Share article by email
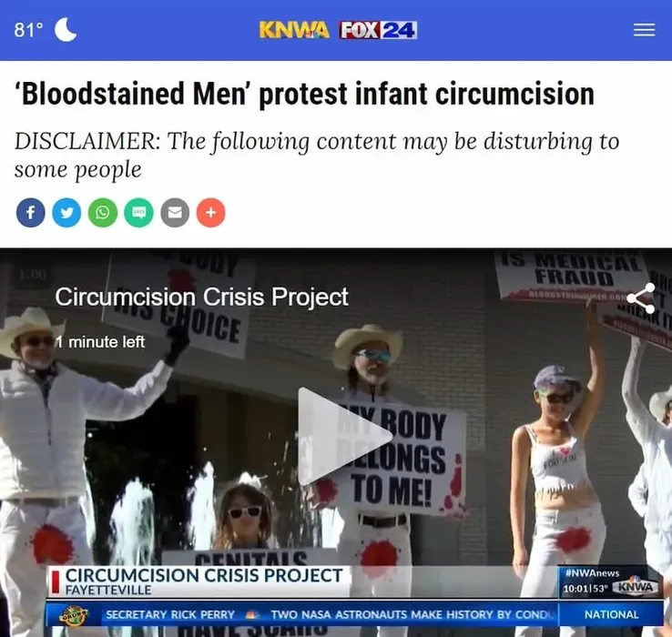The image size is (672, 637). coord(175,212)
